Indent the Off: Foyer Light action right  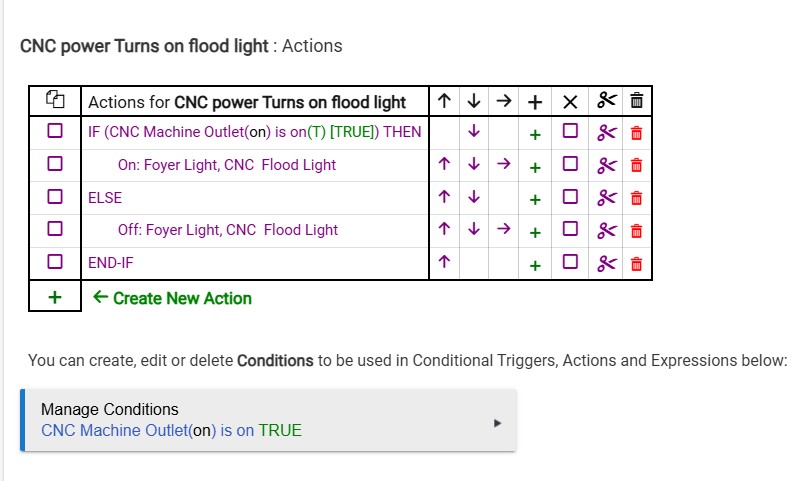503,230
